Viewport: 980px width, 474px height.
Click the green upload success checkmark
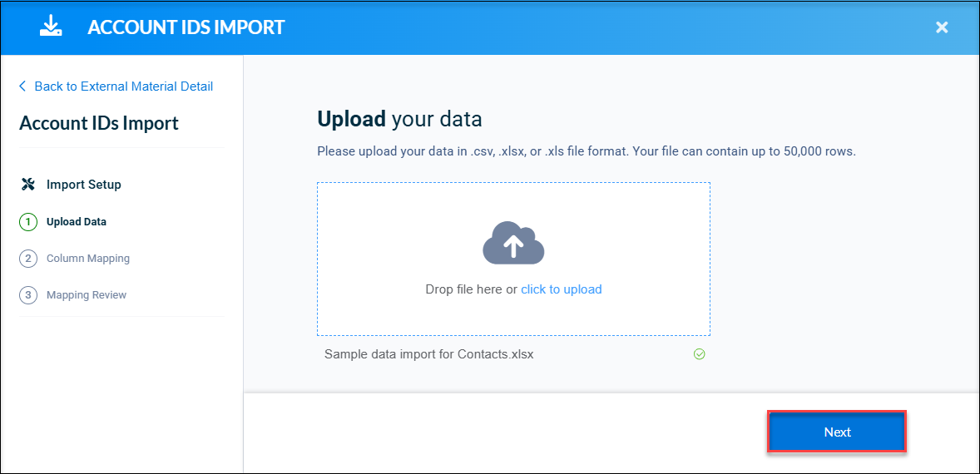point(700,354)
